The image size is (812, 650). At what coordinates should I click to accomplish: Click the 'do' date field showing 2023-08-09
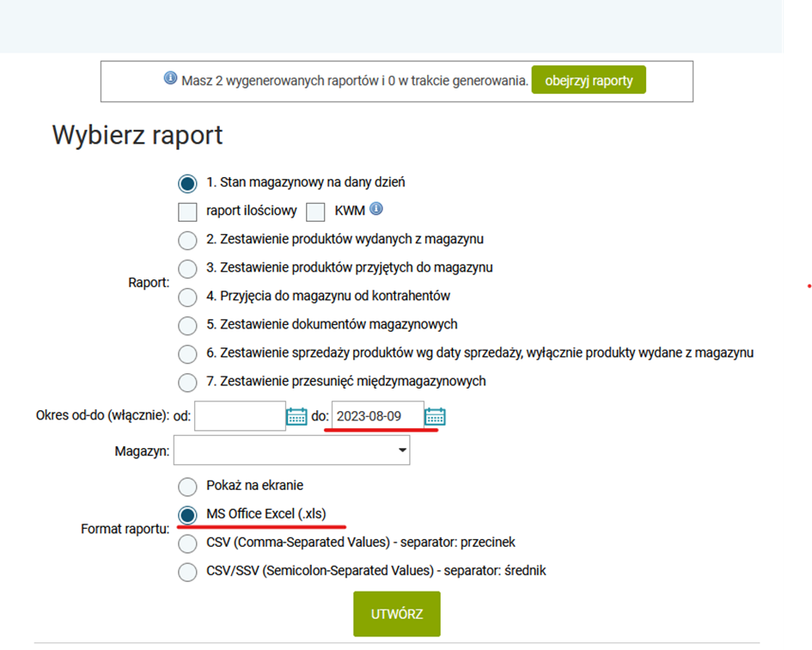click(x=377, y=416)
